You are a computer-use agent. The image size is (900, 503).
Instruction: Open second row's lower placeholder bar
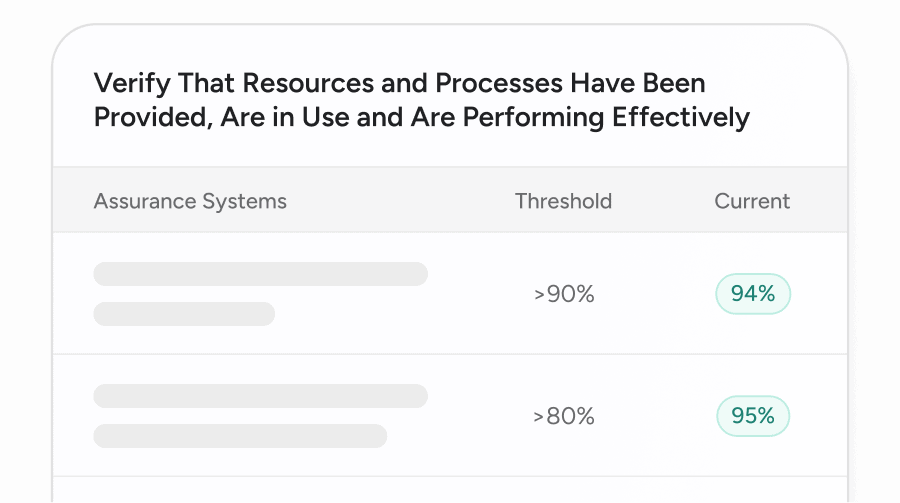[240, 436]
